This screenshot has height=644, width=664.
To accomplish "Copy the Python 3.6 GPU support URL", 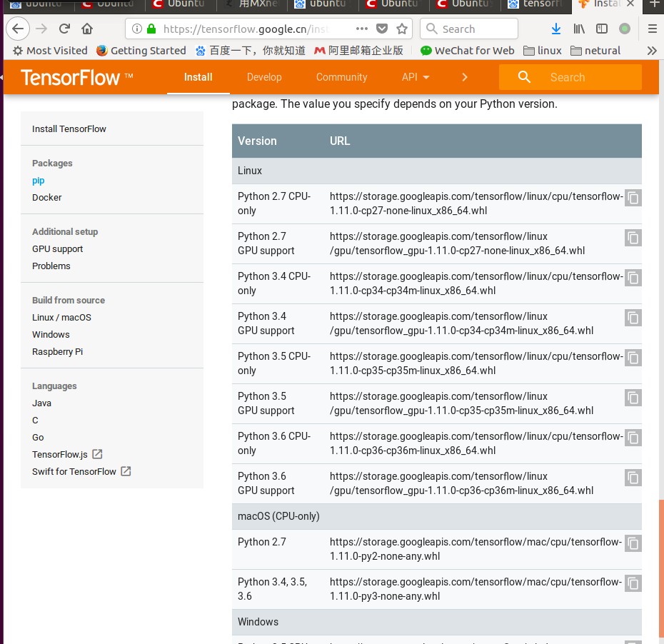I will [633, 478].
